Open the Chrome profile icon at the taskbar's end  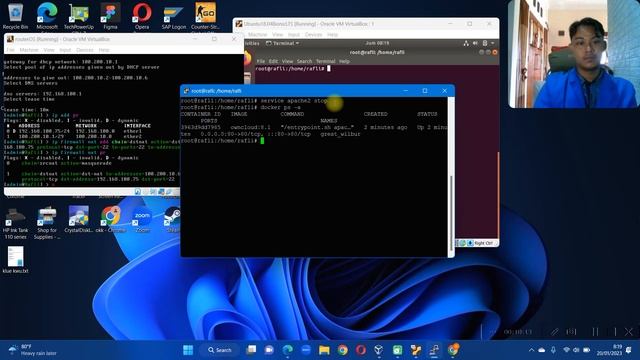pos(453,350)
